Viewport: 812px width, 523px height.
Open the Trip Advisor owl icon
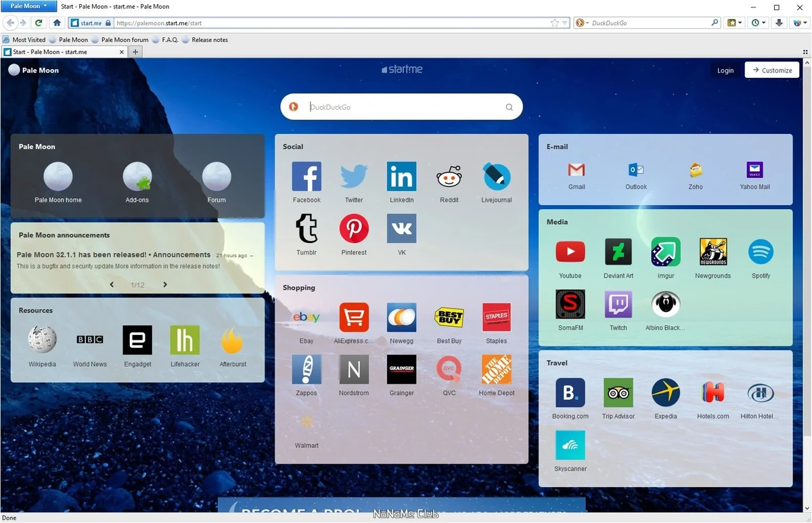pyautogui.click(x=618, y=392)
